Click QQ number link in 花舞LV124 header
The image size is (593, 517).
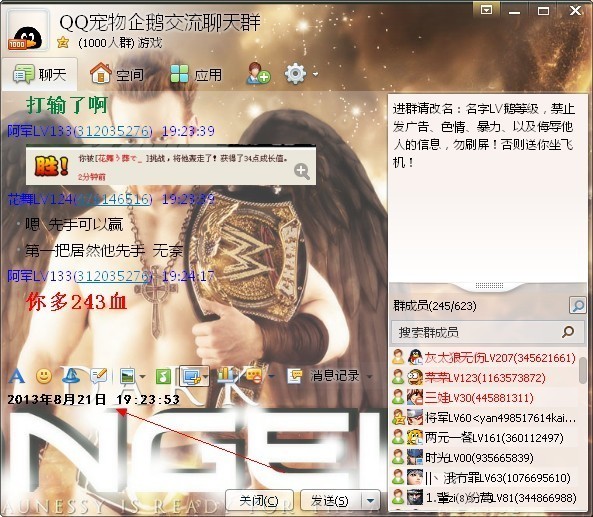(114, 199)
